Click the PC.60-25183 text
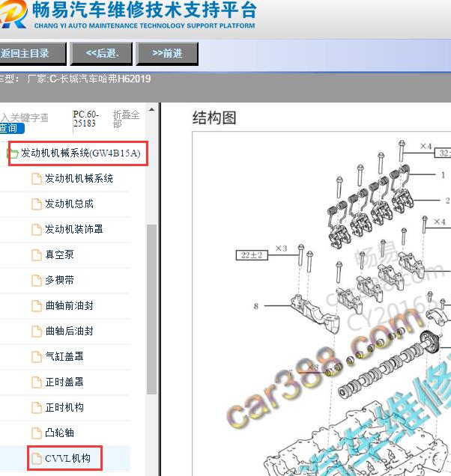This screenshot has height=476, width=451. 86,119
